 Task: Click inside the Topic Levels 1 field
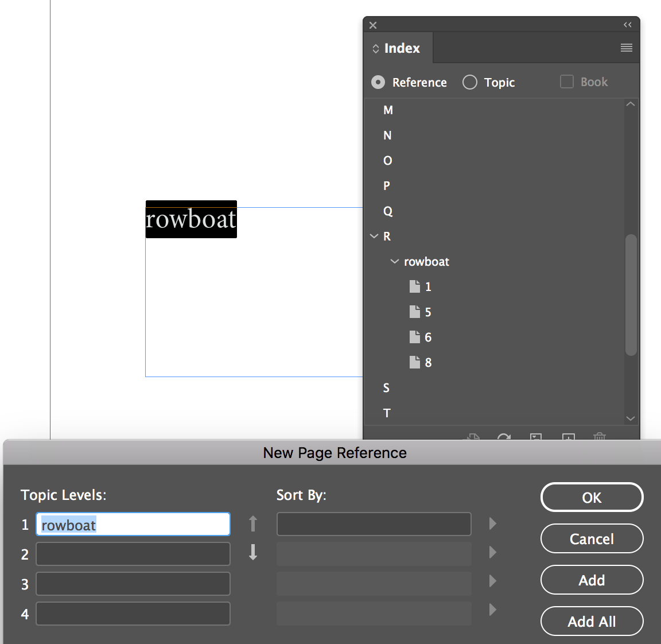(133, 524)
